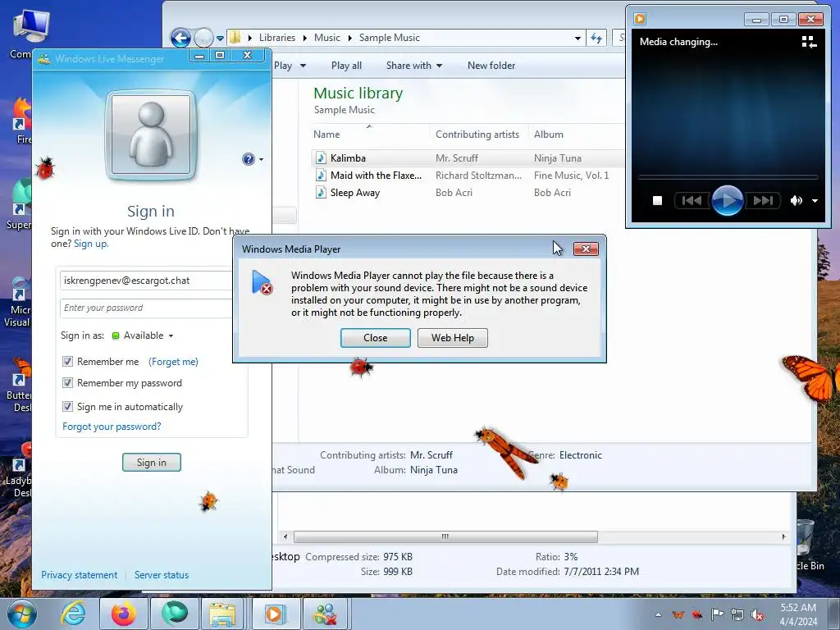Open Windows Media Player taskbar button
Screen dimensions: 840x630
[x=275, y=614]
